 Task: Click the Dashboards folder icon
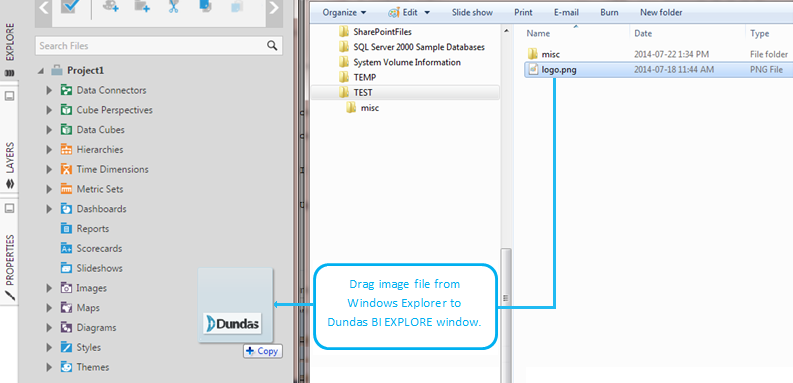click(x=66, y=209)
